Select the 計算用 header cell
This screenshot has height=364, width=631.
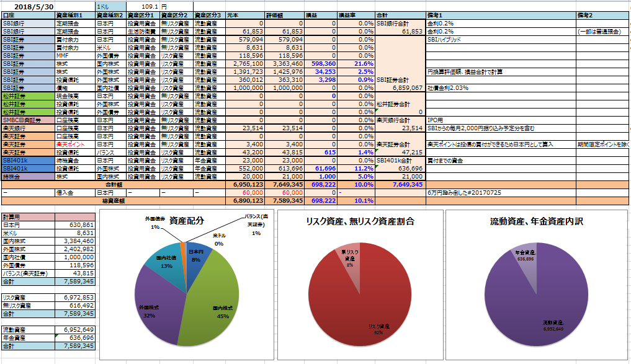pyautogui.click(x=28, y=217)
